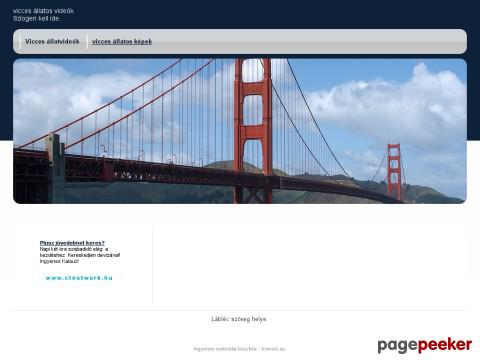Click the site title vicces állatos videók

click(x=43, y=11)
